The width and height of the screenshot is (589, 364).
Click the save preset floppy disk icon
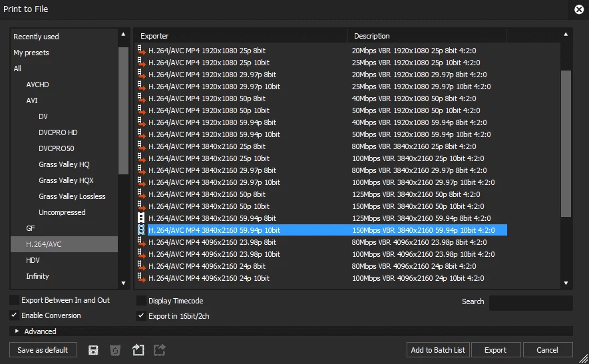point(93,350)
